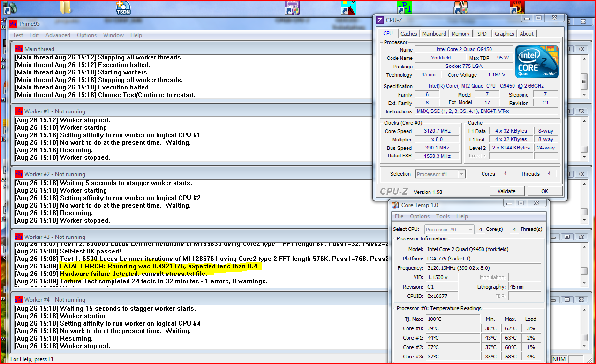Open the Processor #1 selection dropdown in CPU-Z

(x=440, y=174)
